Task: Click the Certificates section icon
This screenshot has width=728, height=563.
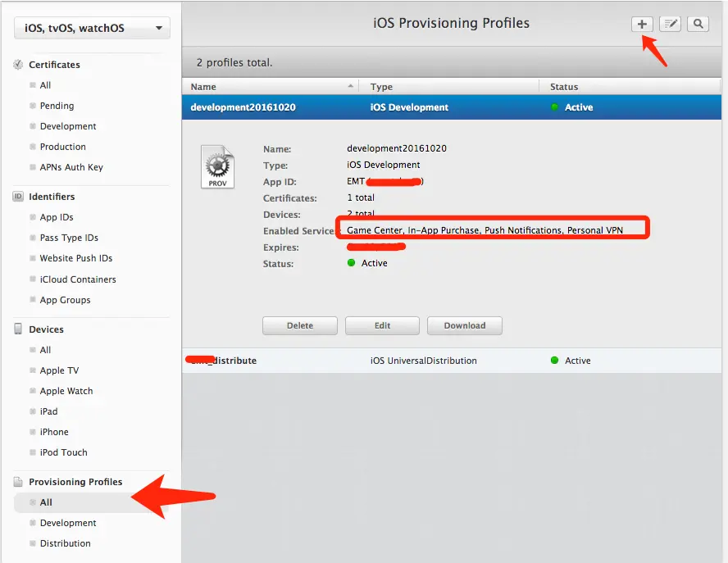Action: (18, 65)
